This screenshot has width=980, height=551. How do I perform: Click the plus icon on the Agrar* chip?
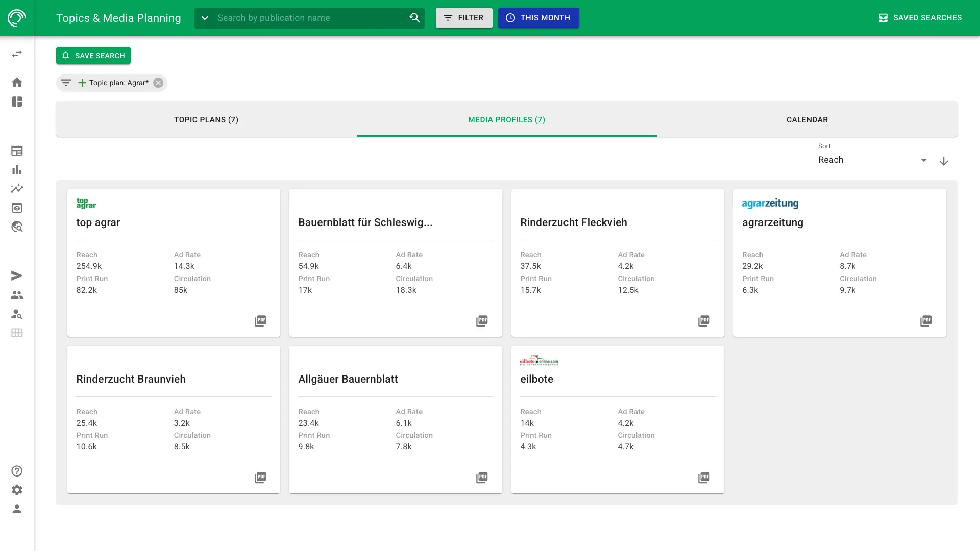(x=82, y=83)
